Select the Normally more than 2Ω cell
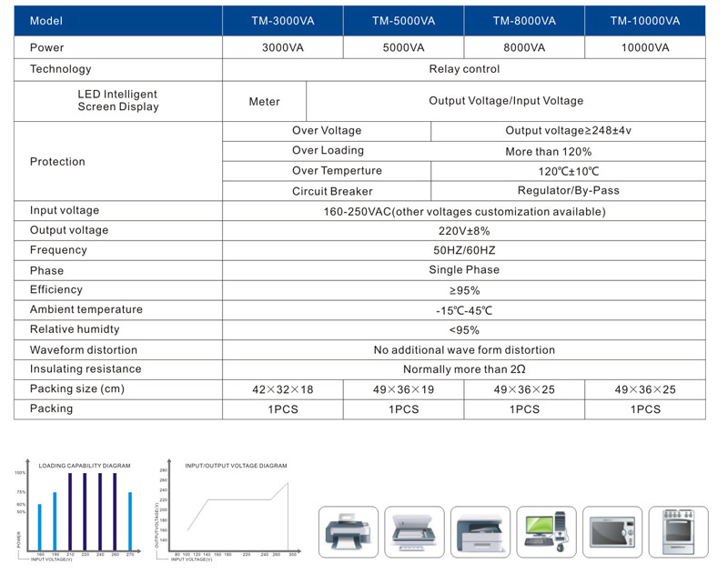This screenshot has width=728, height=574. click(x=464, y=369)
